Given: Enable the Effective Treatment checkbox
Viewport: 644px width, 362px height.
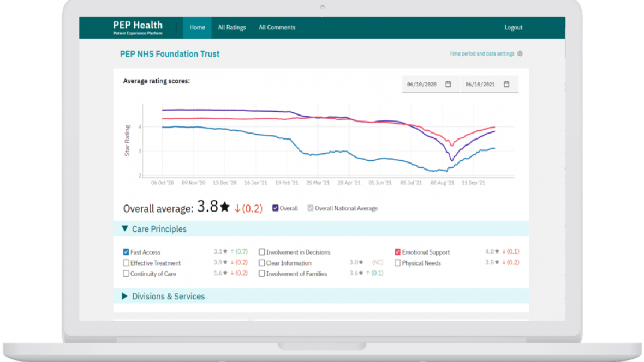Looking at the screenshot, I should [x=126, y=263].
